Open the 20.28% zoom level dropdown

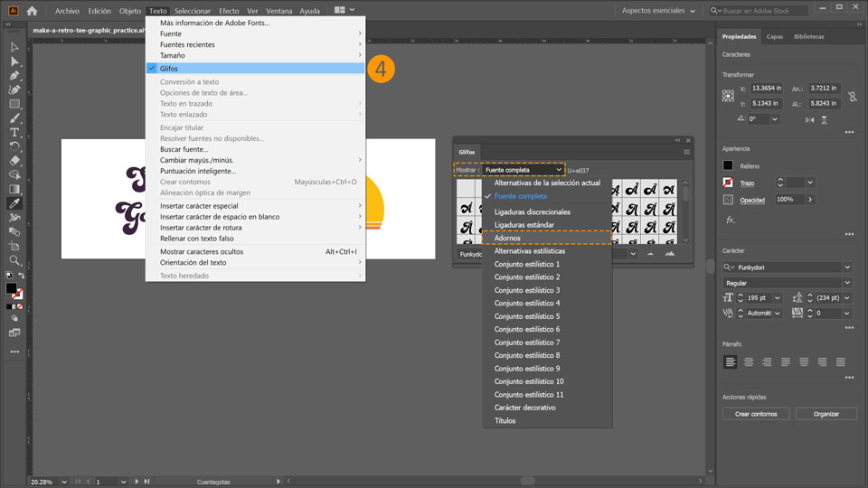pyautogui.click(x=64, y=482)
